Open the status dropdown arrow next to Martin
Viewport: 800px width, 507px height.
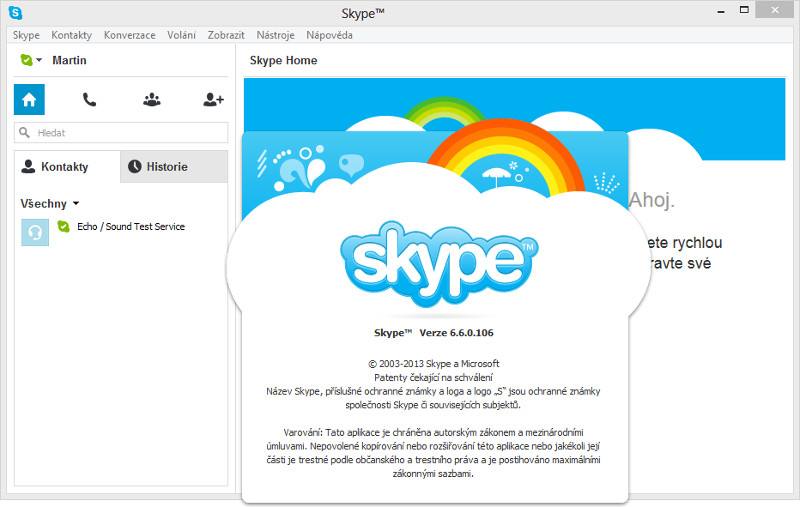click(x=39, y=60)
